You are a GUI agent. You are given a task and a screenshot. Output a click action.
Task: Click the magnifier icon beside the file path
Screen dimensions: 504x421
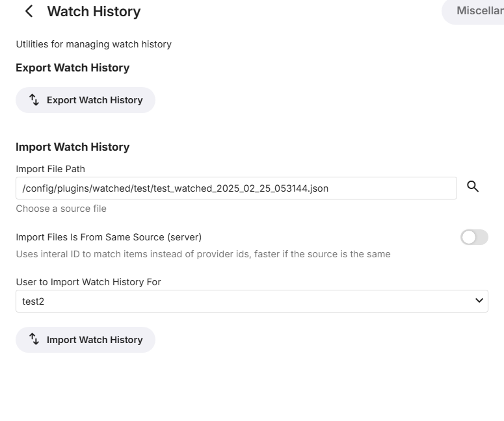point(473,187)
